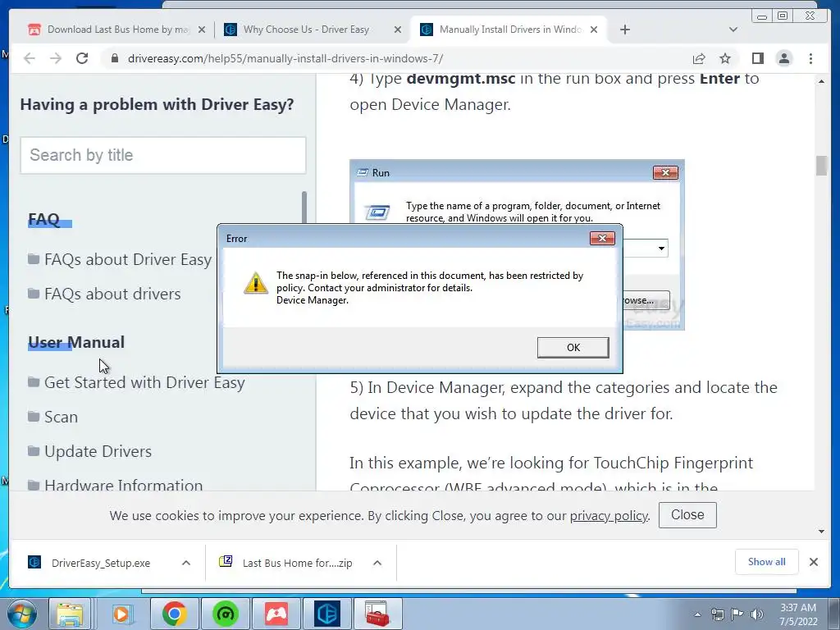This screenshot has height=630, width=840.
Task: Click the network tray icon
Action: click(x=717, y=614)
